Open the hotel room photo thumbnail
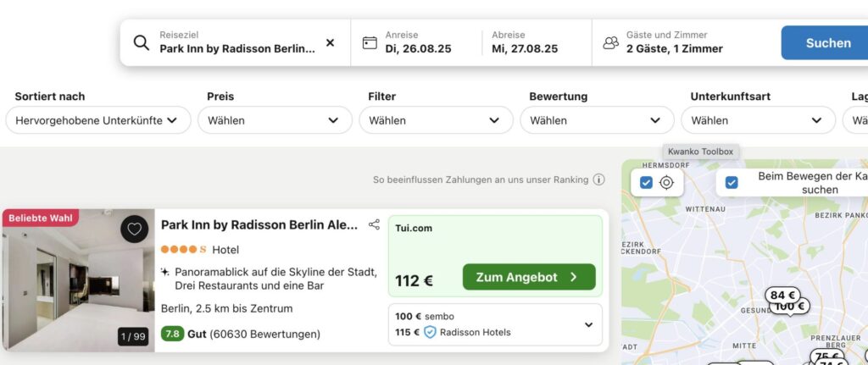 click(78, 280)
